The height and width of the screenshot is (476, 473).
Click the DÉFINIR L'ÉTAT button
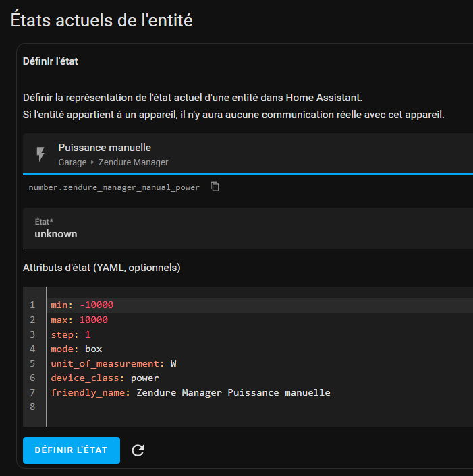point(72,450)
